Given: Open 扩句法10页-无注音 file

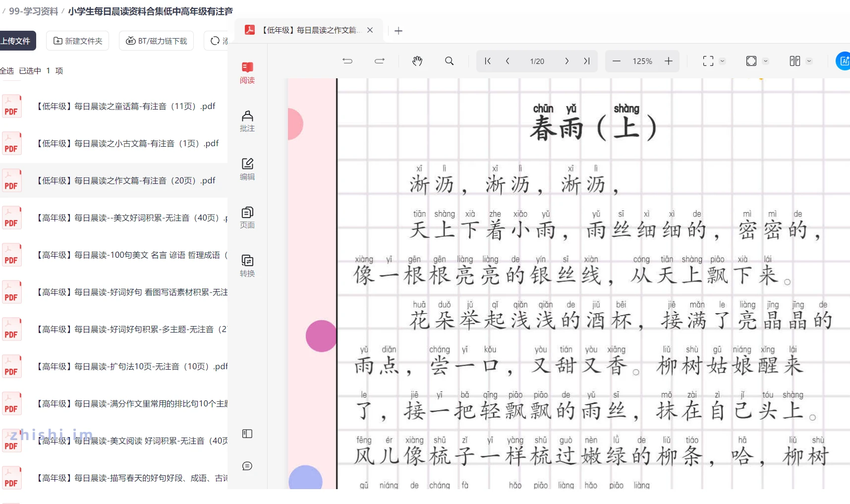Looking at the screenshot, I should [x=131, y=366].
